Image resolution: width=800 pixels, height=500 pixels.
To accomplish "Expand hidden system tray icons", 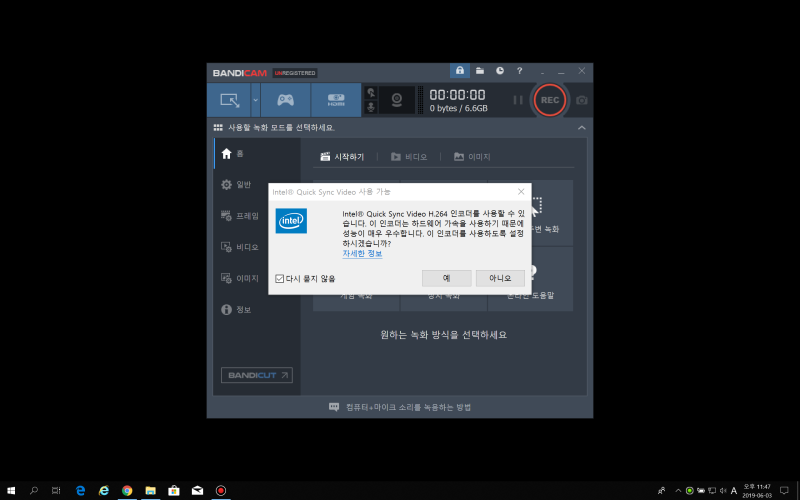I will [x=678, y=491].
